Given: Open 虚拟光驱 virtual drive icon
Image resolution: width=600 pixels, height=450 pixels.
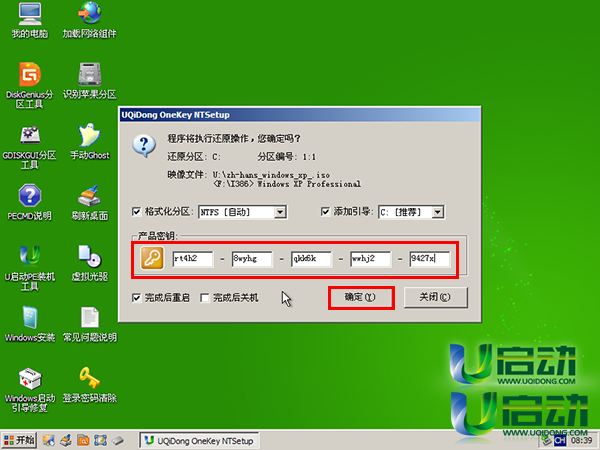Looking at the screenshot, I should click(90, 257).
